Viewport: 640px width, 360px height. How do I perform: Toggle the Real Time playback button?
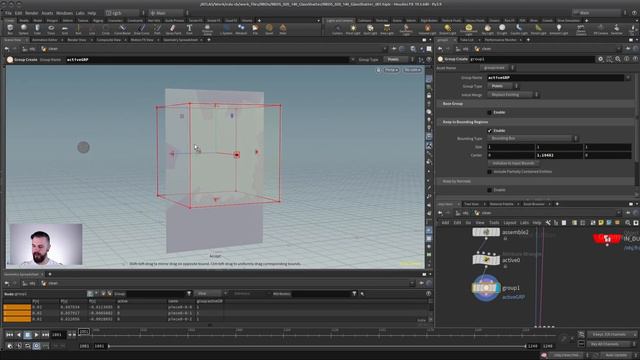36,346
